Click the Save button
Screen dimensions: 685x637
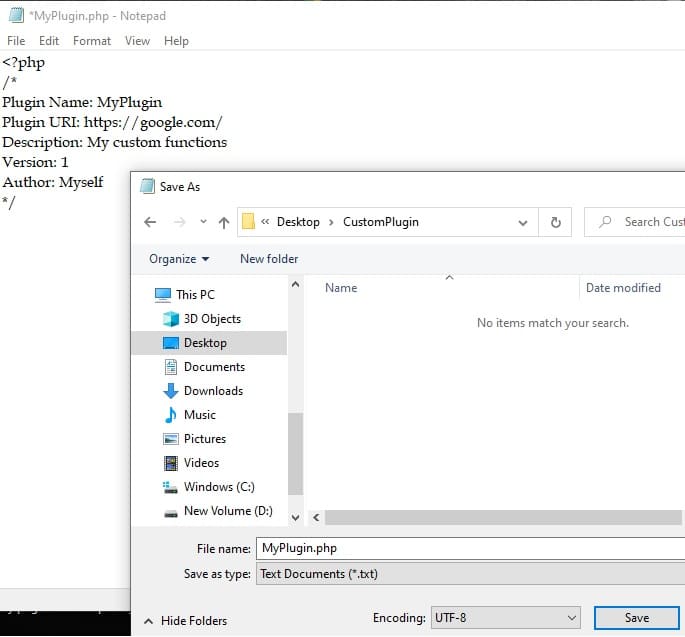coord(636,618)
